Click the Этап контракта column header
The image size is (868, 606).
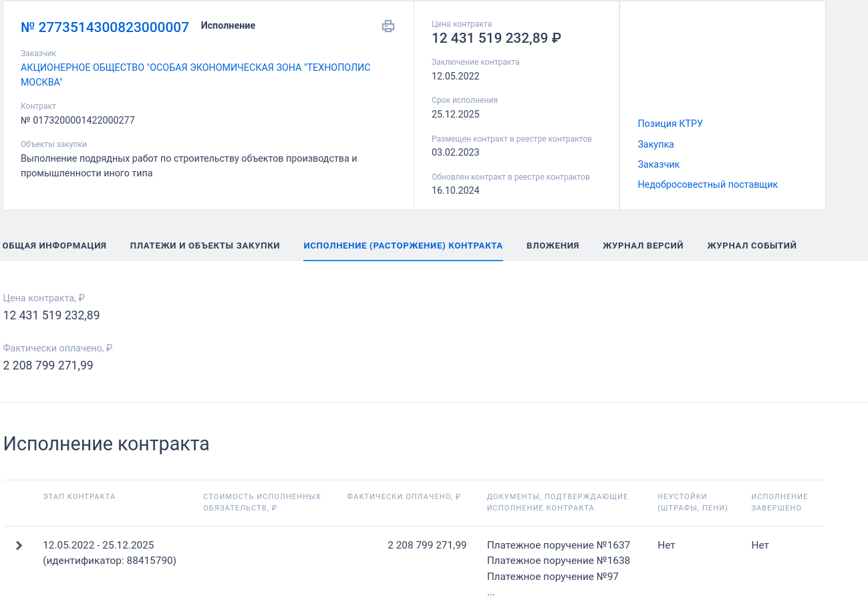(79, 496)
